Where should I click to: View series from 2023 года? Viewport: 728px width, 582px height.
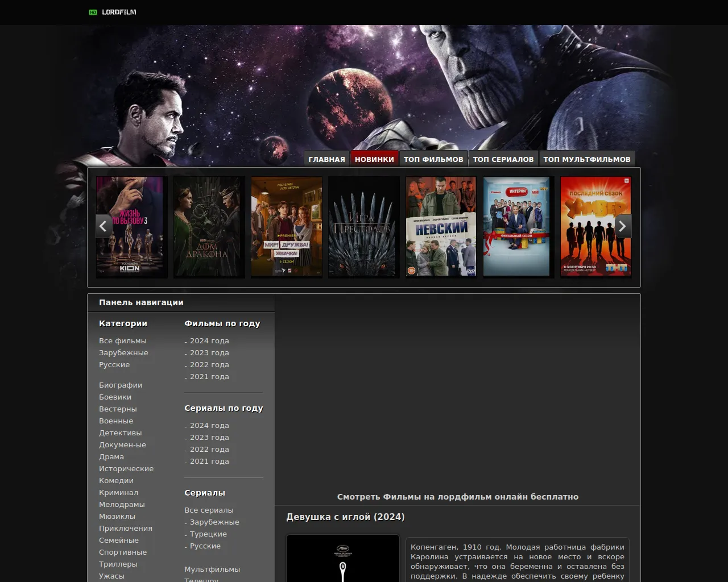[x=209, y=438]
